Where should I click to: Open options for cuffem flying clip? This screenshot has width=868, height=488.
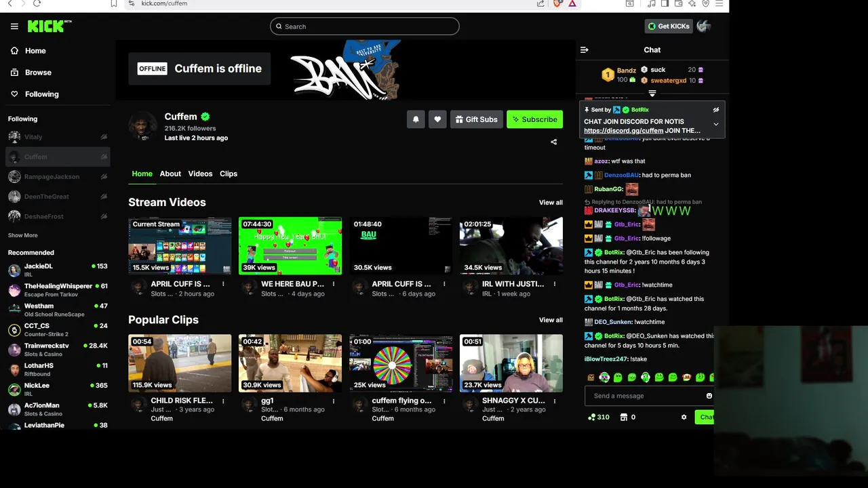444,401
